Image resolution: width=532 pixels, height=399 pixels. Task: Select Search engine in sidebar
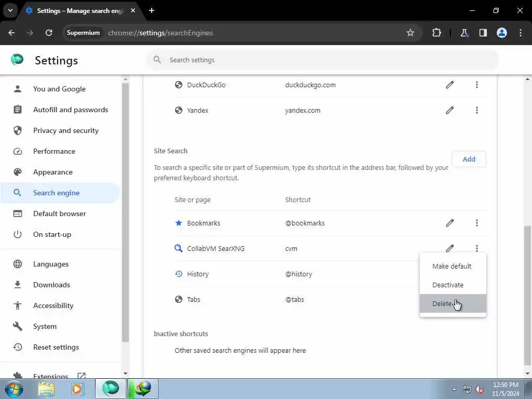pos(59,193)
